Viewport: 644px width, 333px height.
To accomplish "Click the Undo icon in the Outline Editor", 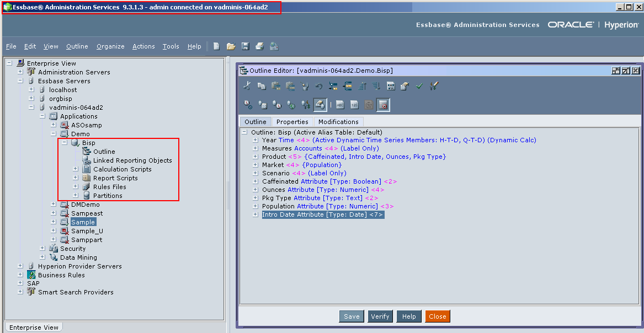I will coord(318,86).
